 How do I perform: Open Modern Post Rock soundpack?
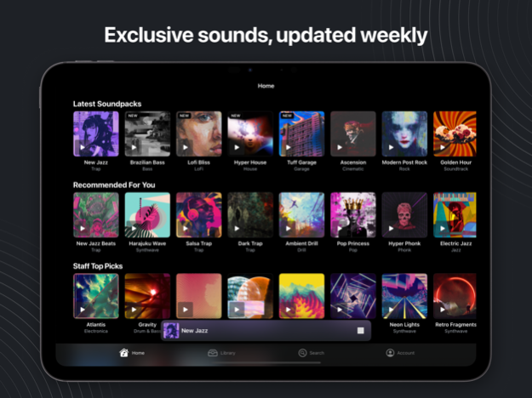404,134
